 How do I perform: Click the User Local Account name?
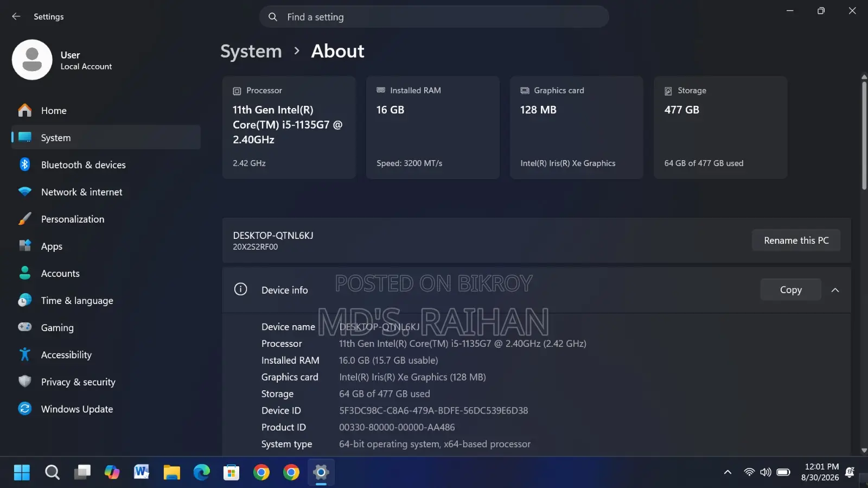(86, 60)
